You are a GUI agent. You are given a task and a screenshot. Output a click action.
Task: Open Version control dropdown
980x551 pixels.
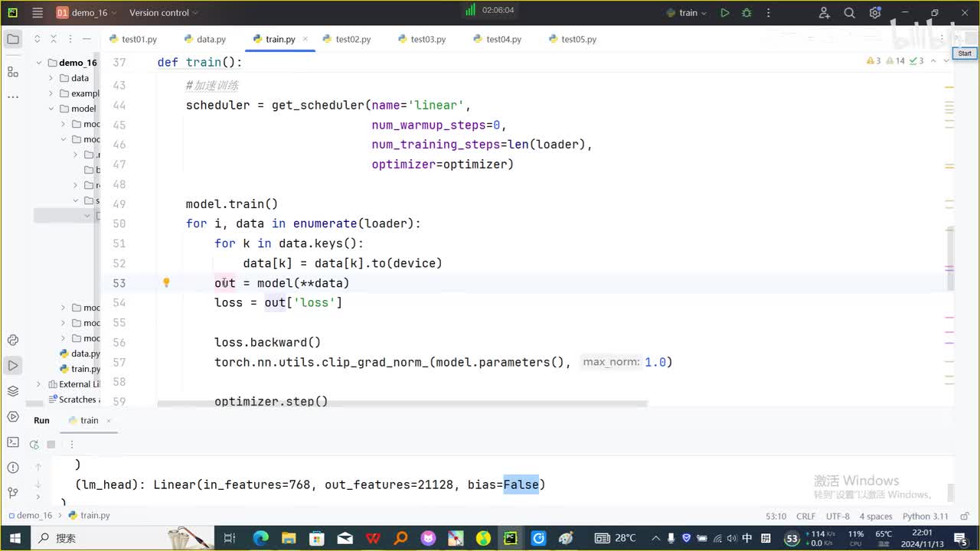coord(163,13)
